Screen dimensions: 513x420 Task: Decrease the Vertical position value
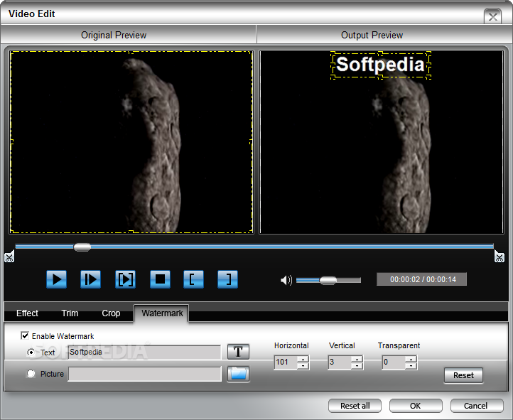[357, 366]
